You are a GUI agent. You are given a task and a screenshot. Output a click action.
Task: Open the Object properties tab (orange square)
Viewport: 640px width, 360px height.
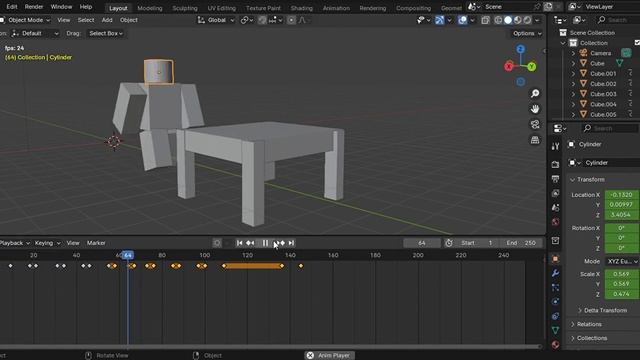coord(555,259)
